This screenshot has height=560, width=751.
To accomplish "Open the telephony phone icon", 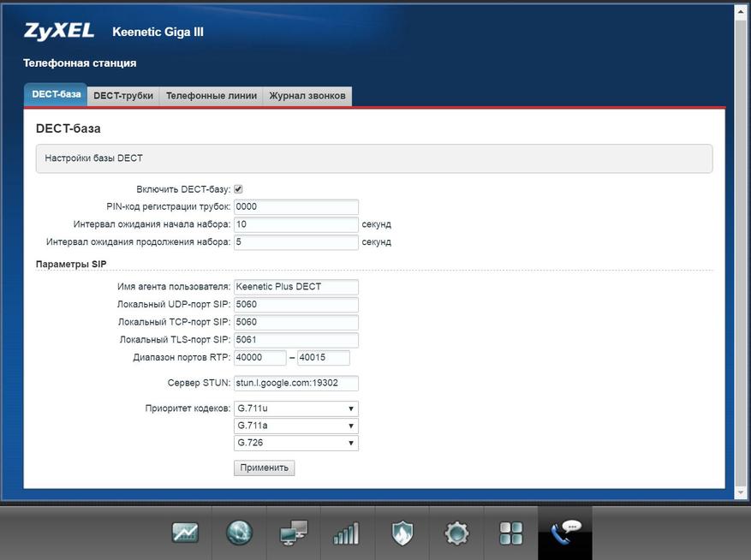I will click(565, 533).
